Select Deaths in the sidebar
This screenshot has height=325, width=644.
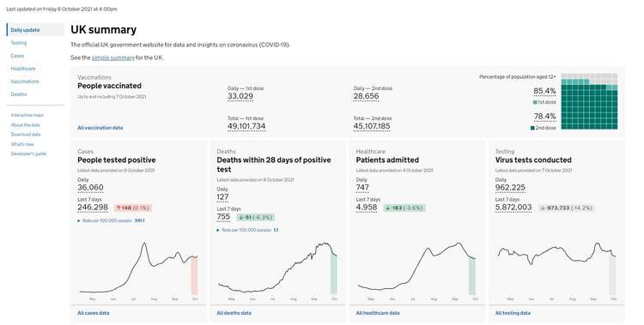click(19, 94)
